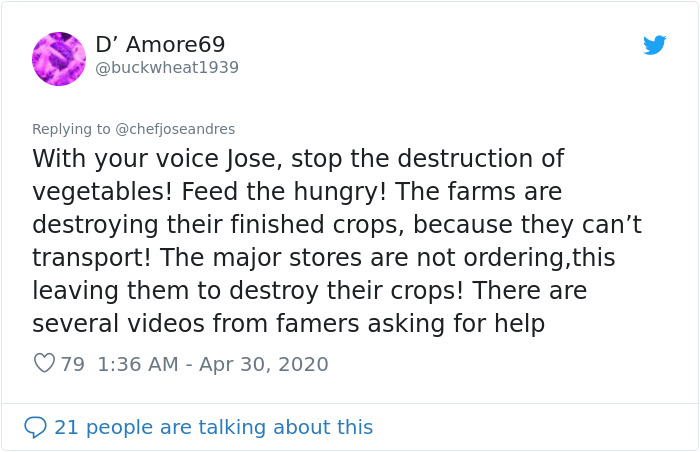Click the @buckwheat1939 handle
This screenshot has height=452, width=700.
(167, 68)
